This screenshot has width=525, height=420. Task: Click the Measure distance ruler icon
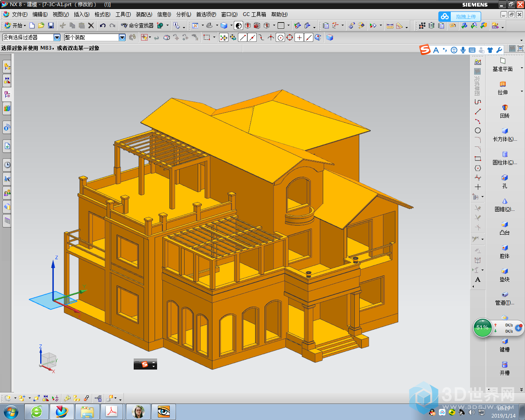pos(390,25)
